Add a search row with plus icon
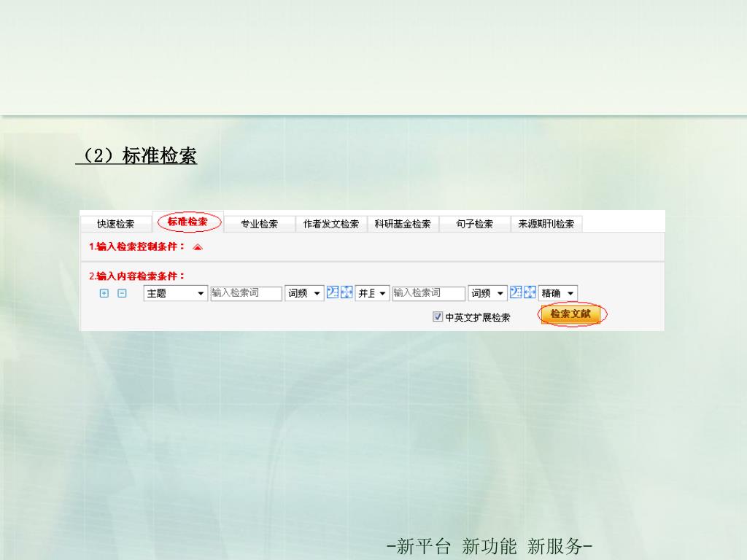 pyautogui.click(x=104, y=293)
